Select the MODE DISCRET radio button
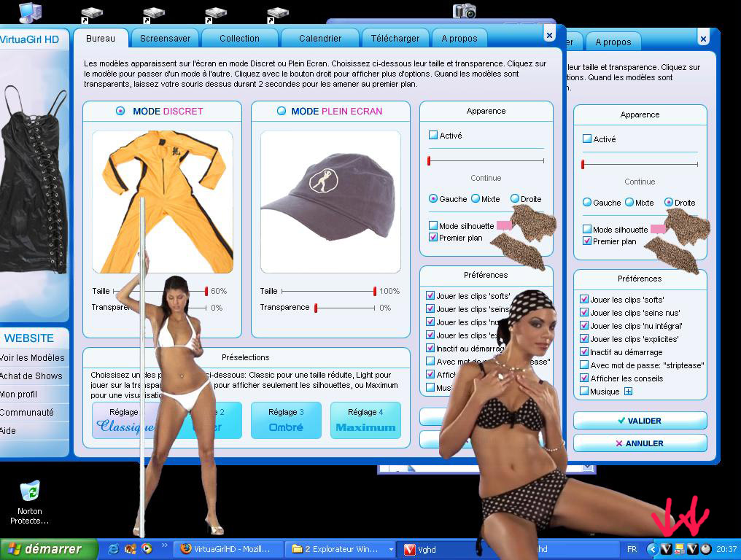The image size is (741, 560). pos(120,111)
